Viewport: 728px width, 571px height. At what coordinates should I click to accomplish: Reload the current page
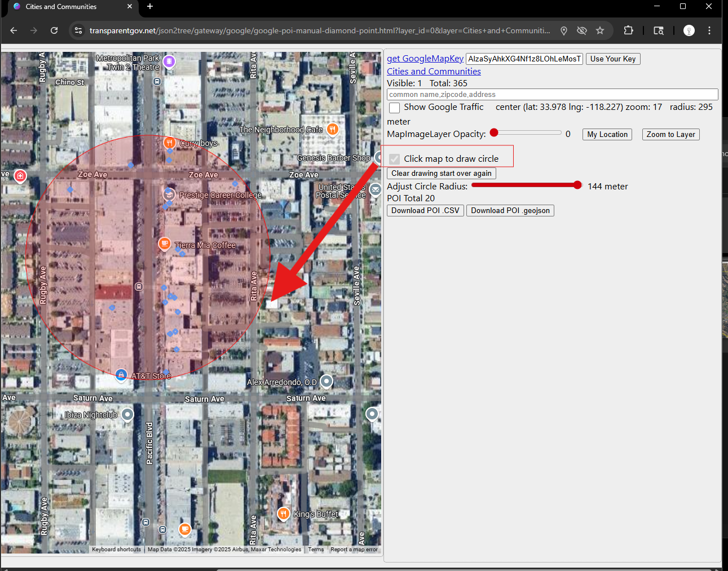point(54,30)
